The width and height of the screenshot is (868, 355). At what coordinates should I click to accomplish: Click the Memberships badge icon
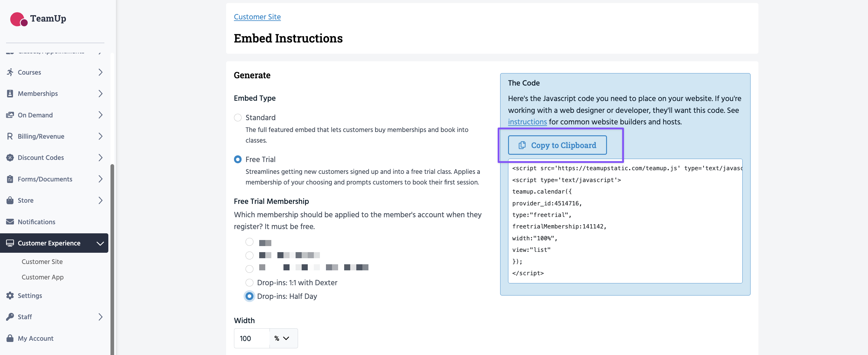(x=10, y=94)
